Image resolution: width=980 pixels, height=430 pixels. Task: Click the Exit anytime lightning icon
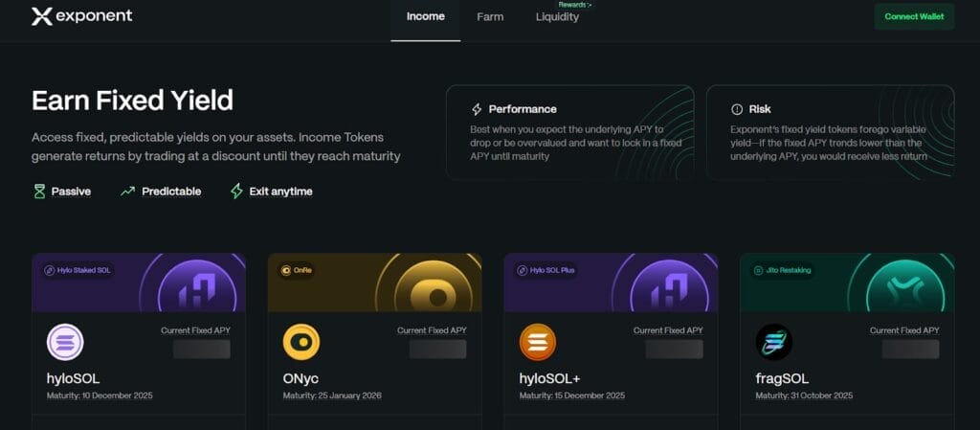(x=236, y=192)
